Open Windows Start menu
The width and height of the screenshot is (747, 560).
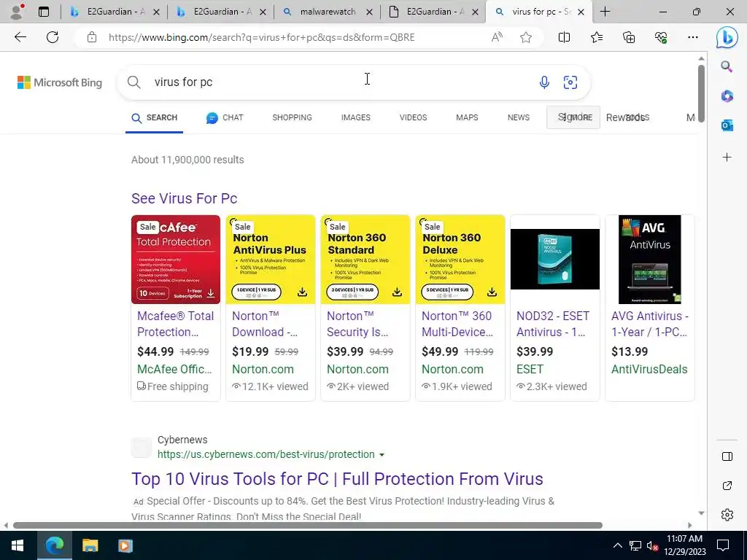pos(18,545)
